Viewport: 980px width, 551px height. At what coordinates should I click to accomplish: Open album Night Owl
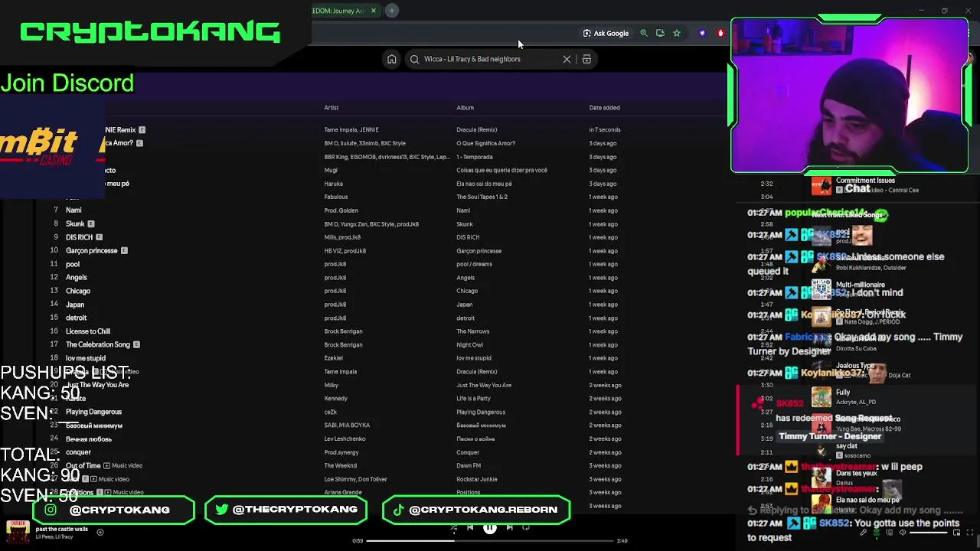(x=469, y=344)
